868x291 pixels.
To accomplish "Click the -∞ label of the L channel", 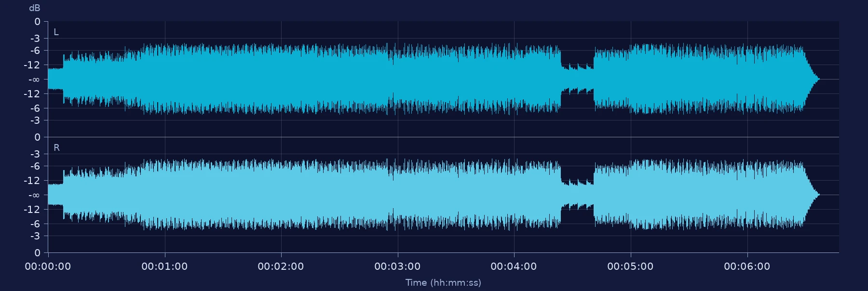I will coord(34,79).
